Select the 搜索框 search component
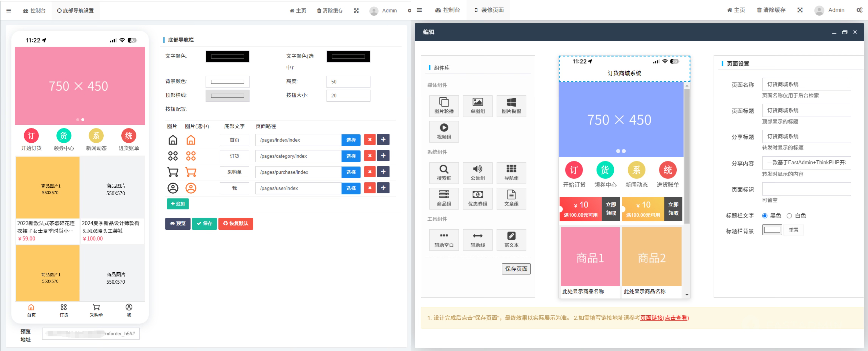Screen dimensions: 868x351 [x=444, y=173]
